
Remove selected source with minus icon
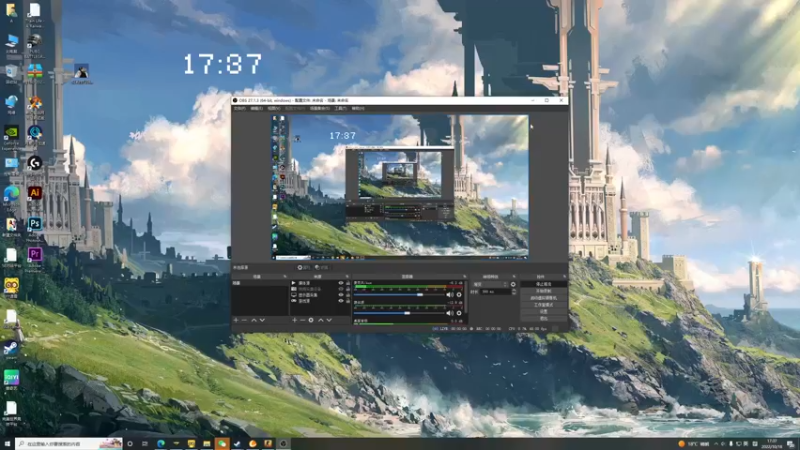point(303,320)
